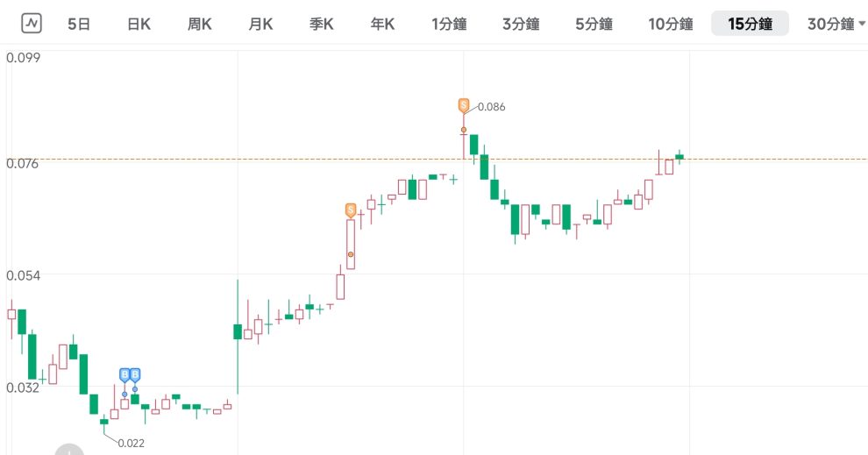
Task: Switch to the 5日 chart tab
Action: pyautogui.click(x=79, y=24)
